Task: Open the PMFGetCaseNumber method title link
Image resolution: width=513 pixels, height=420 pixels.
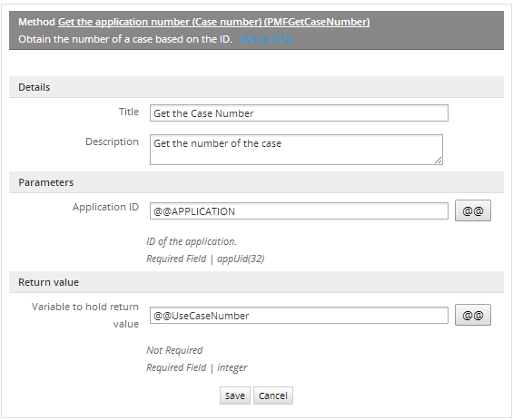Action: point(214,22)
